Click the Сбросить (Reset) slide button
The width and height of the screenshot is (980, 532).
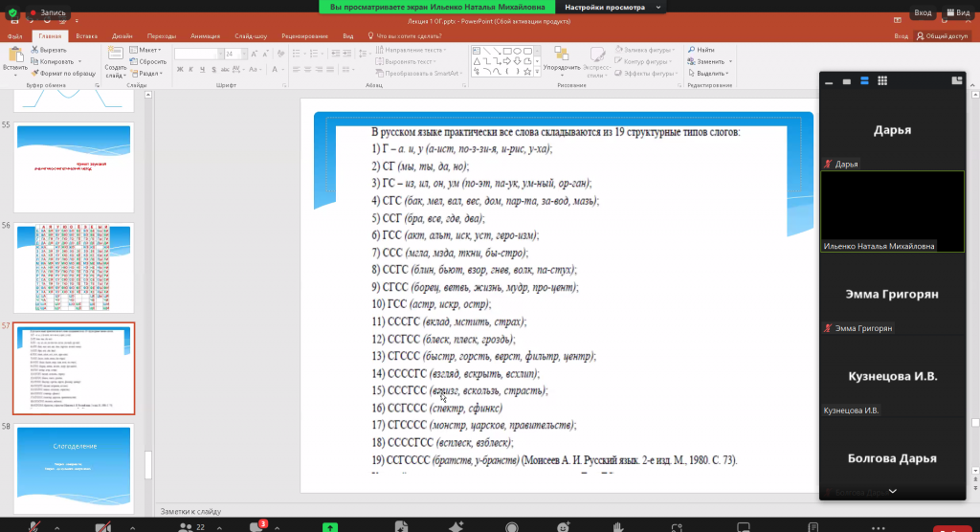pyautogui.click(x=148, y=61)
